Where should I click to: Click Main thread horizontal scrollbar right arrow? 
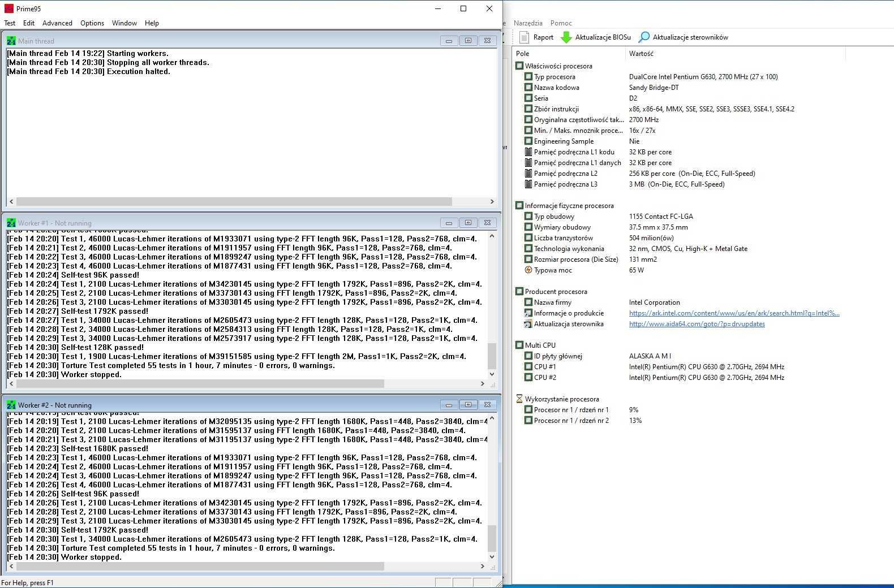tap(492, 201)
